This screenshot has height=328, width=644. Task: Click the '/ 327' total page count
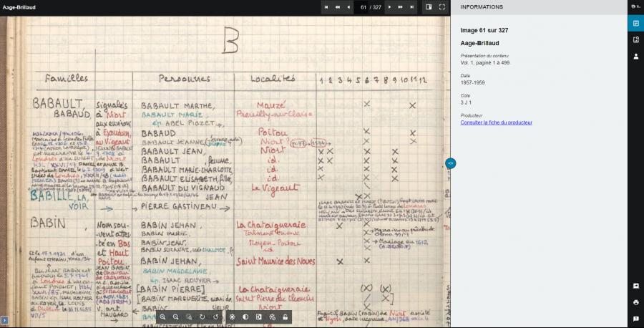pos(376,7)
